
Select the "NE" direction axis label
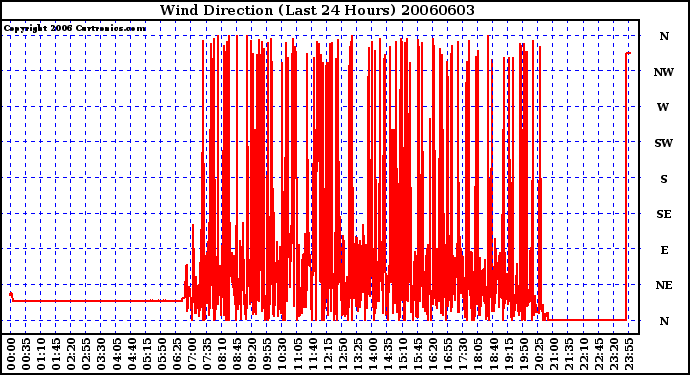(664, 286)
